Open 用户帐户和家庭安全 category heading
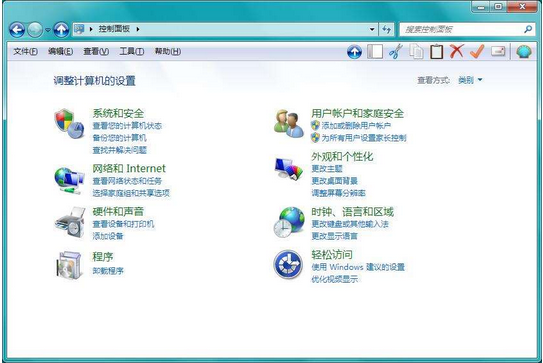 point(357,113)
